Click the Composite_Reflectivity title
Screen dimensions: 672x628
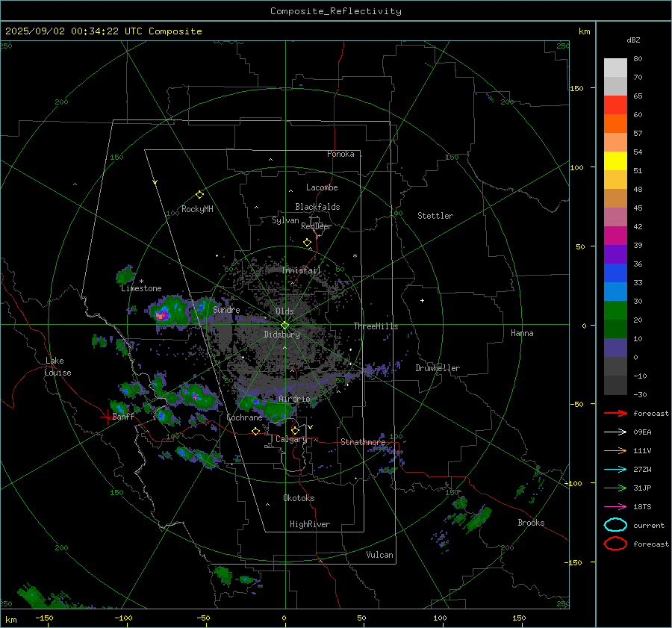336,11
